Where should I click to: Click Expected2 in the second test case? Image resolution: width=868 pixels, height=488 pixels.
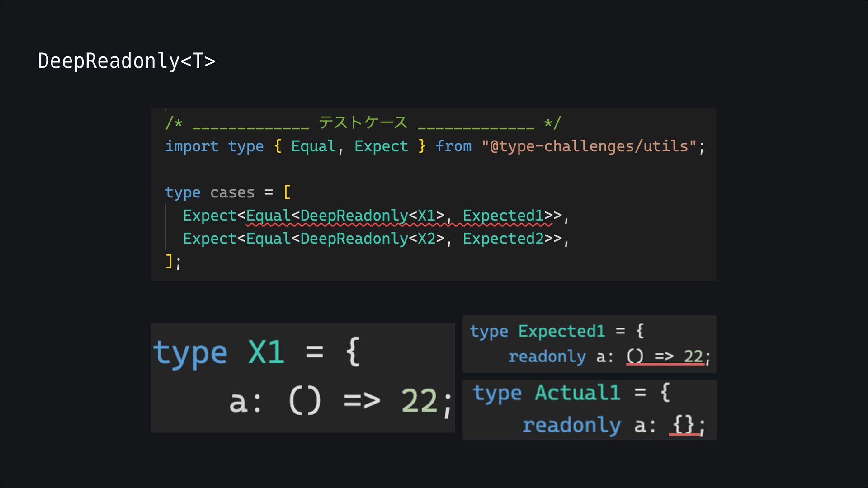(x=503, y=239)
